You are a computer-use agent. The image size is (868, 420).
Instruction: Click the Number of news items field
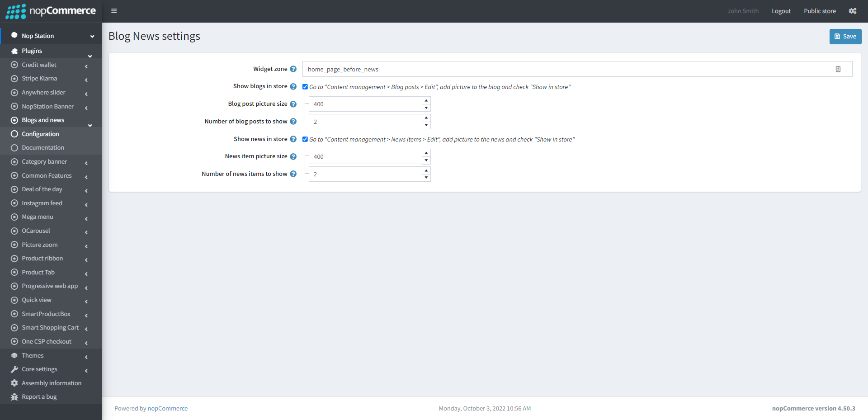pos(365,174)
